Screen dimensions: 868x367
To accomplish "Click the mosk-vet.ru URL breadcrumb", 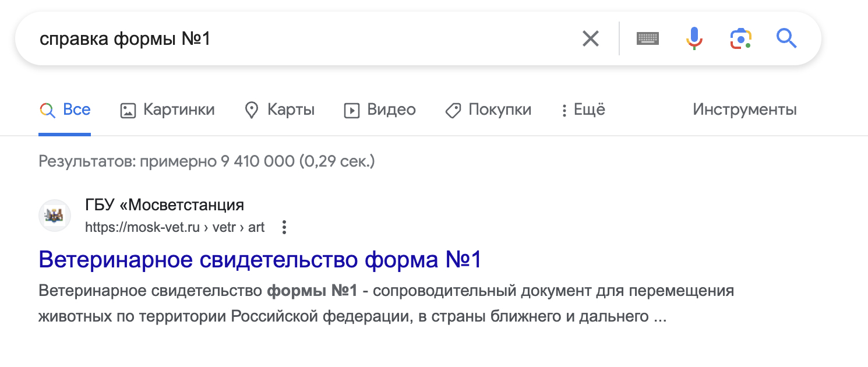I will (175, 227).
